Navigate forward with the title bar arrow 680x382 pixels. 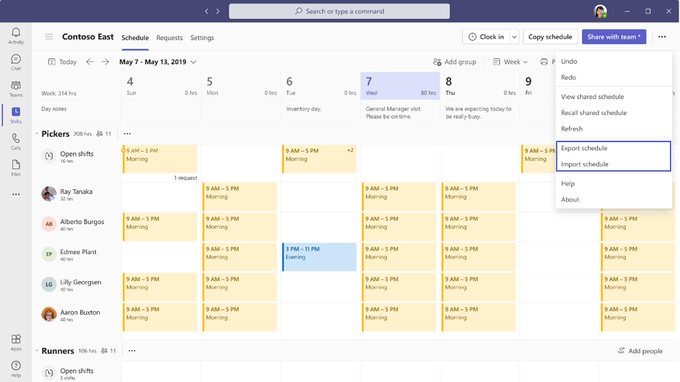[x=218, y=11]
